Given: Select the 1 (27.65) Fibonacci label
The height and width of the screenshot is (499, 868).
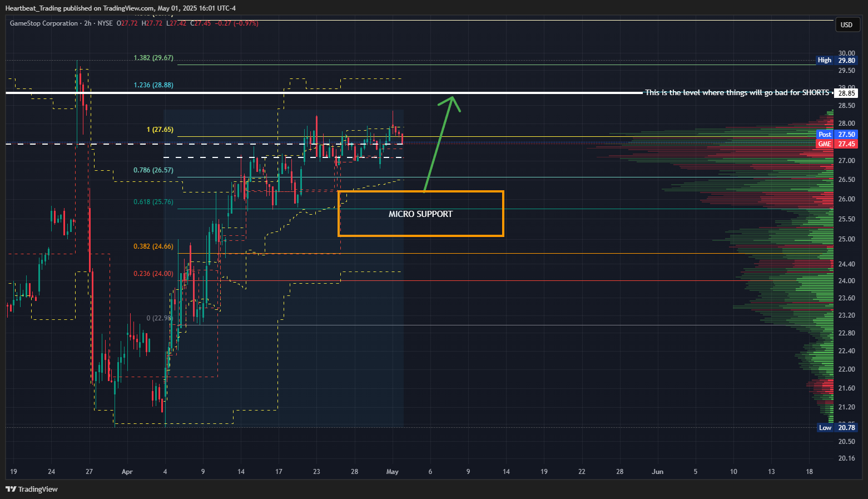Looking at the screenshot, I should (x=160, y=130).
